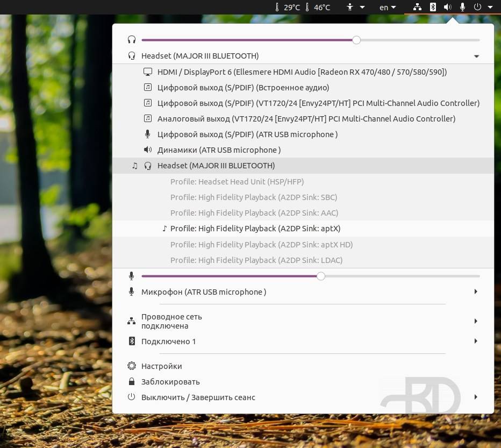Screen dimensions: 501x448
Task: Open Настройки (Settings)
Action: (x=161, y=366)
